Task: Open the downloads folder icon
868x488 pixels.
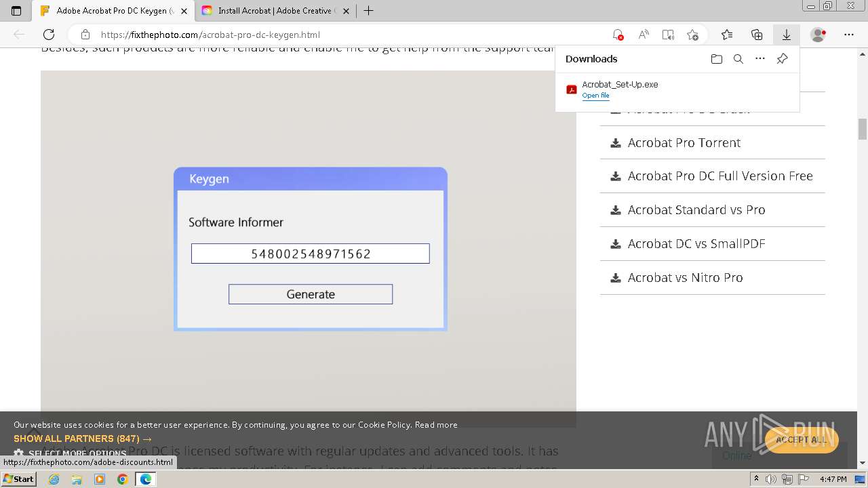Action: [717, 59]
